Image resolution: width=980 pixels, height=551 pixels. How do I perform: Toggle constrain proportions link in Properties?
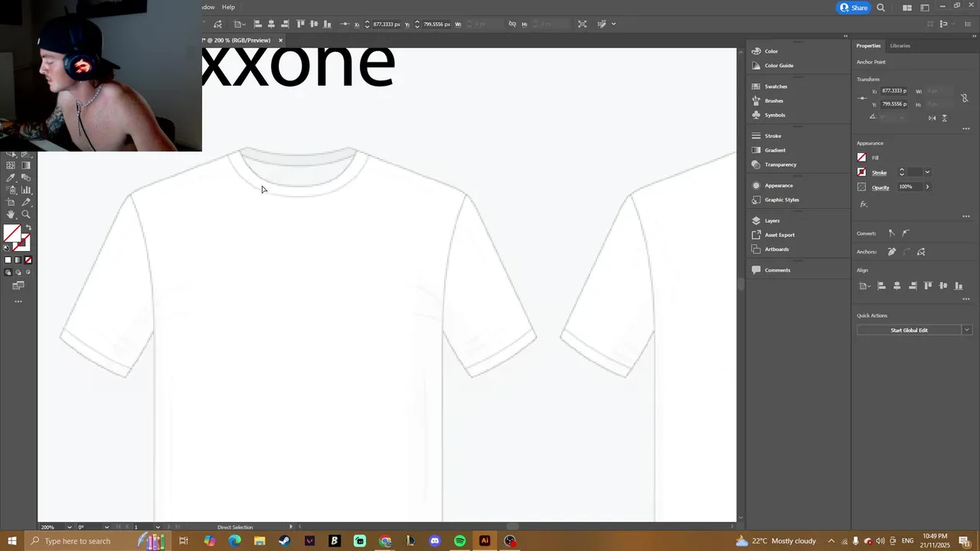click(x=965, y=98)
